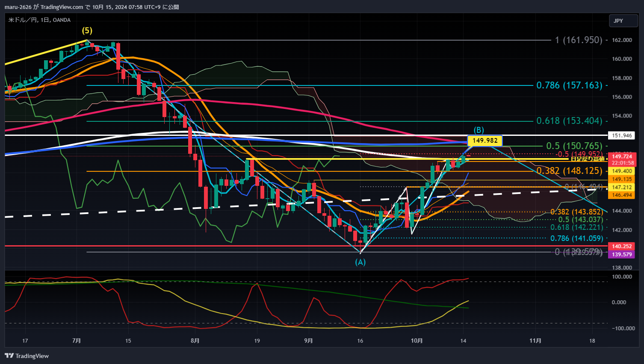Select the 米ドル/円, 1日, OANDA symbol label
644x364 pixels.
[39, 20]
